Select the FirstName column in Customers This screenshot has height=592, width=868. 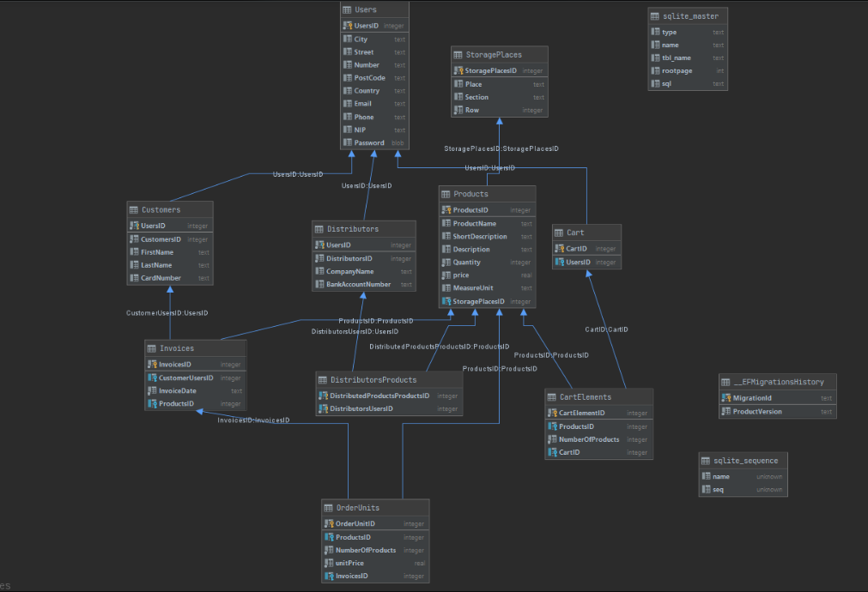point(170,252)
